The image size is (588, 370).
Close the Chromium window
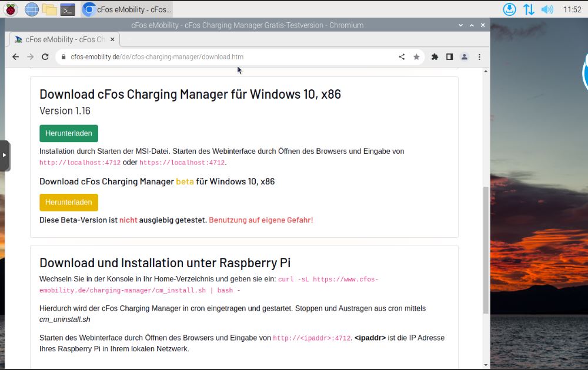pyautogui.click(x=483, y=25)
